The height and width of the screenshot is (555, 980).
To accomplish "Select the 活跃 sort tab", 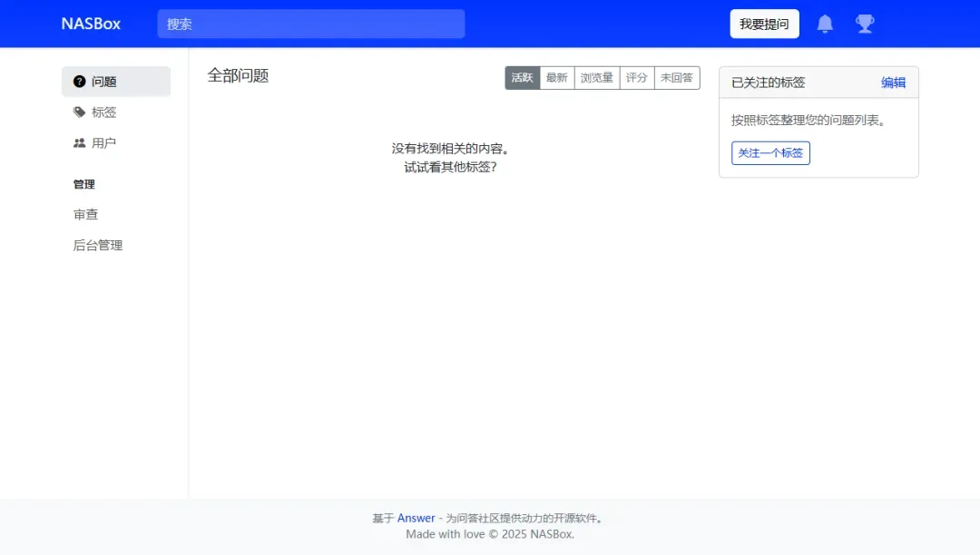I will click(x=523, y=78).
